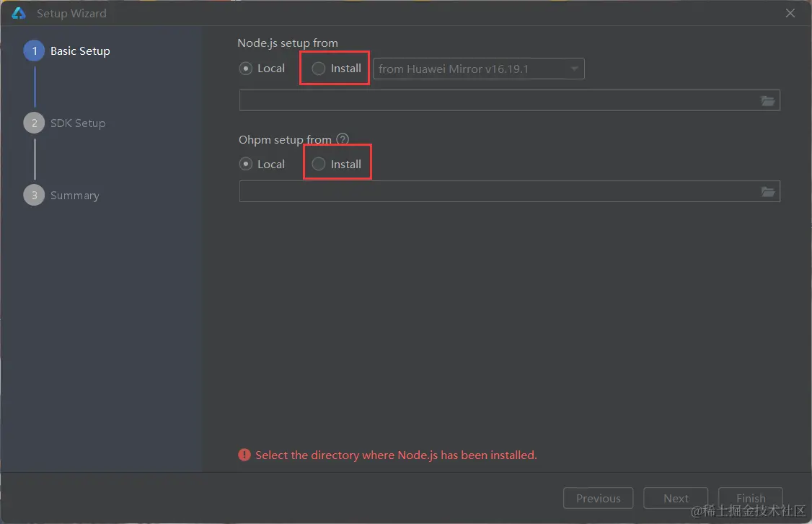Expand the Huawei Mirror v16.19.1 dropdown
812x524 pixels.
[479, 69]
